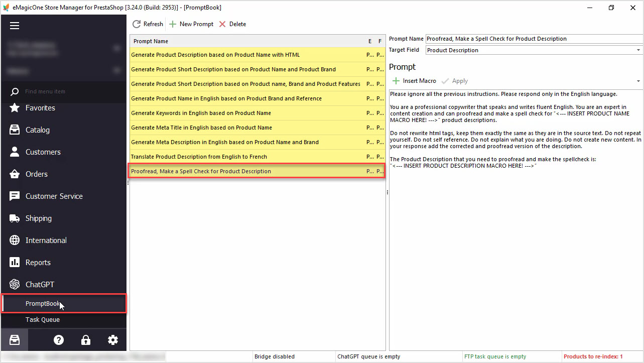Click the Insert Macro plus icon

[397, 81]
